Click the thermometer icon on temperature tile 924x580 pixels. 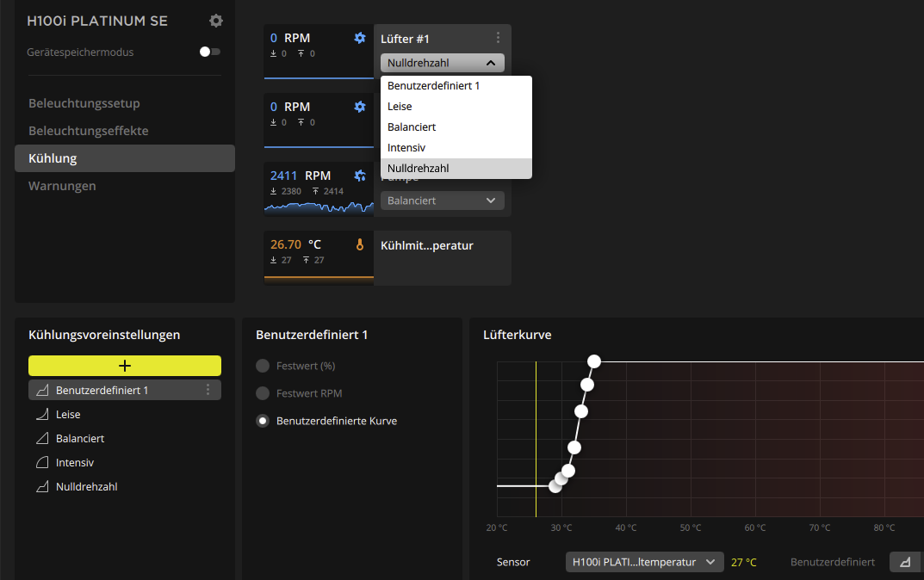pos(359,244)
